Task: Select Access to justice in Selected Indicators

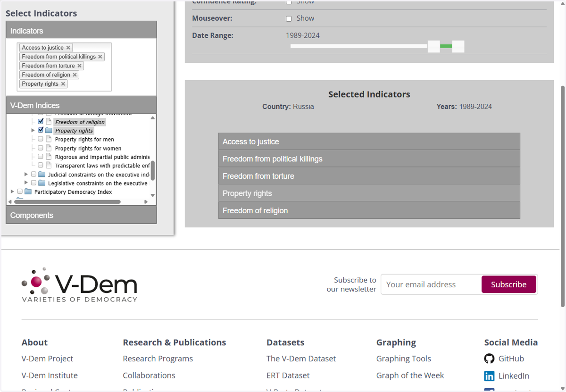Action: 369,142
